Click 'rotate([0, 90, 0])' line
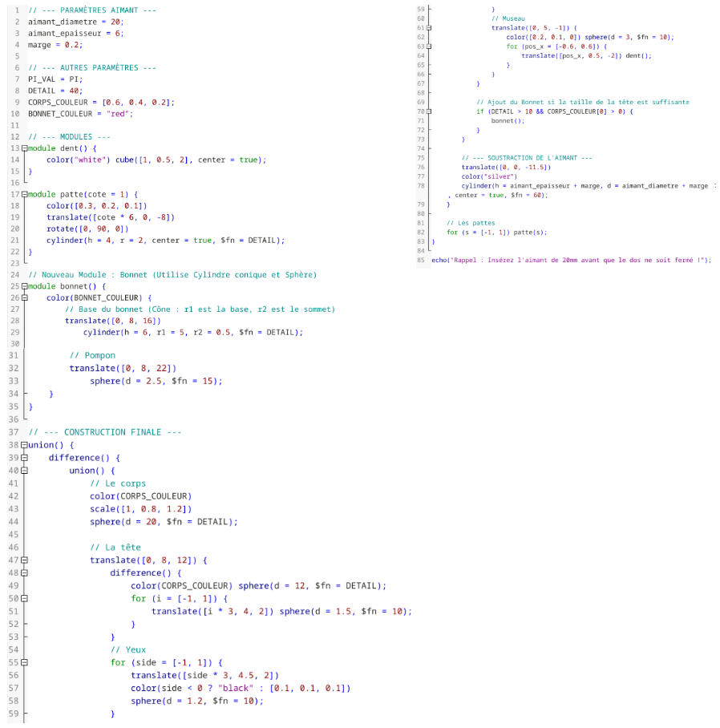Viewport: 720px width, 728px height. [x=87, y=229]
